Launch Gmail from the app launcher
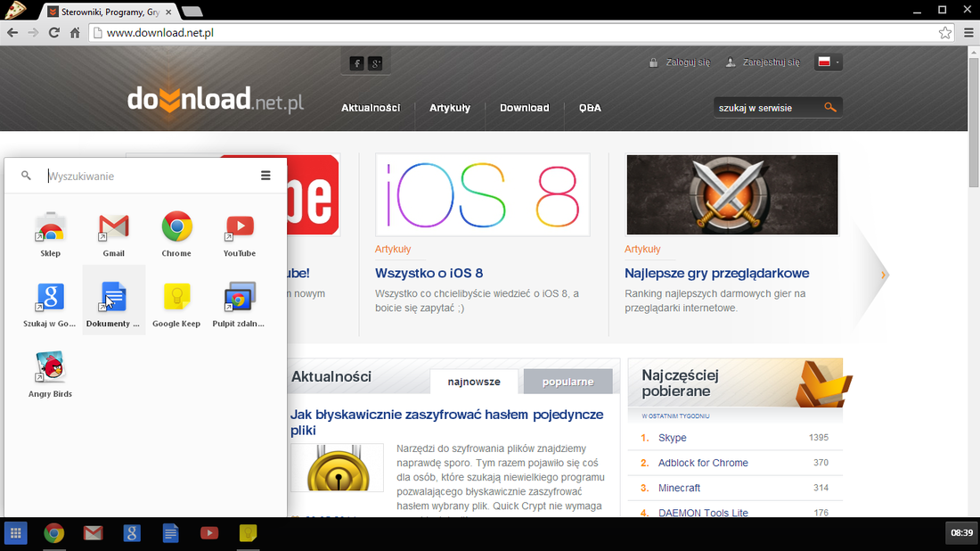The width and height of the screenshot is (980, 551). pos(114,234)
